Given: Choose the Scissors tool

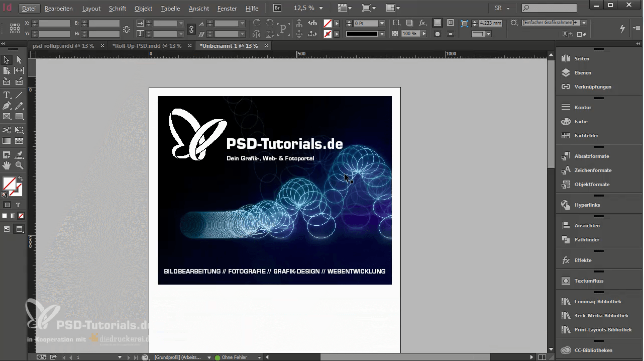Looking at the screenshot, I should click(x=7, y=130).
